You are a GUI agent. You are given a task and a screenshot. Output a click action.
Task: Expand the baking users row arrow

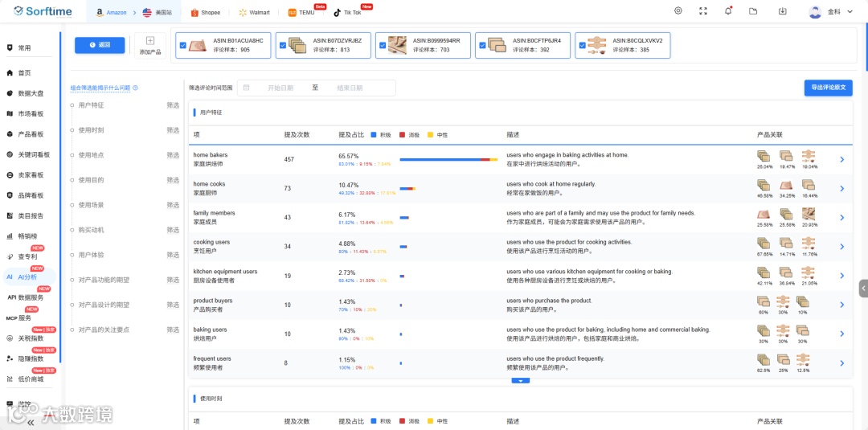pyautogui.click(x=842, y=334)
